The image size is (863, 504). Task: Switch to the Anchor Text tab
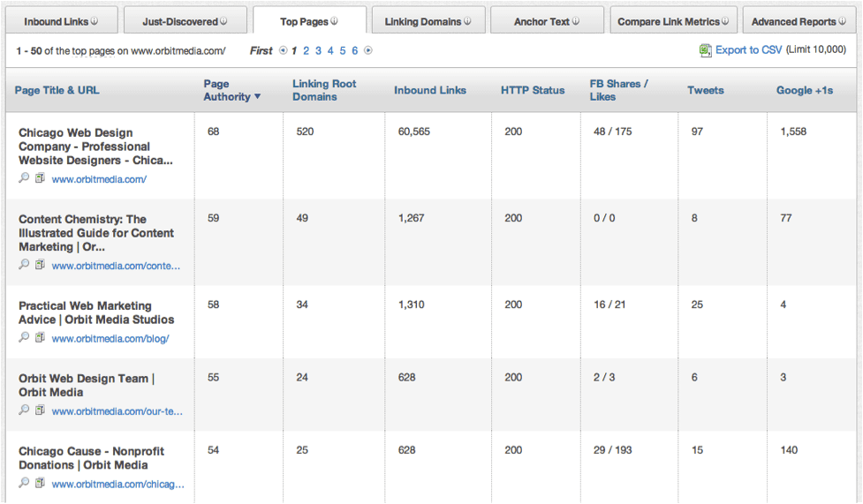pyautogui.click(x=547, y=21)
